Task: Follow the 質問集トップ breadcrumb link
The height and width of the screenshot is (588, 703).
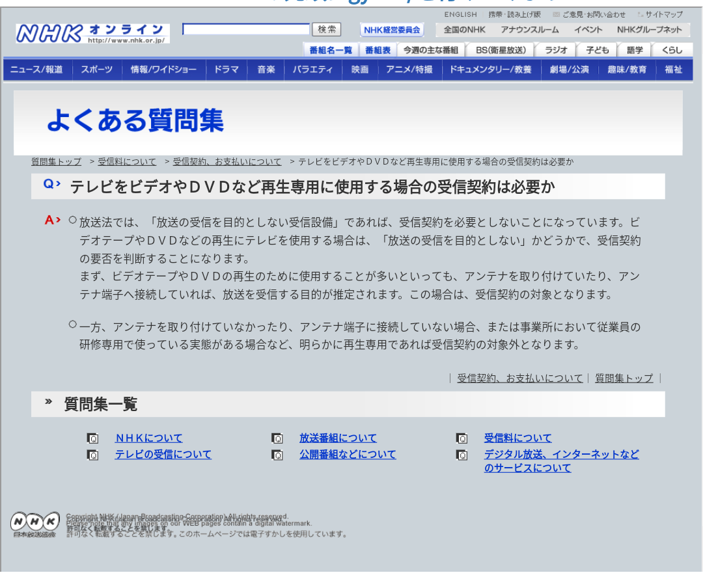Action: click(x=56, y=162)
